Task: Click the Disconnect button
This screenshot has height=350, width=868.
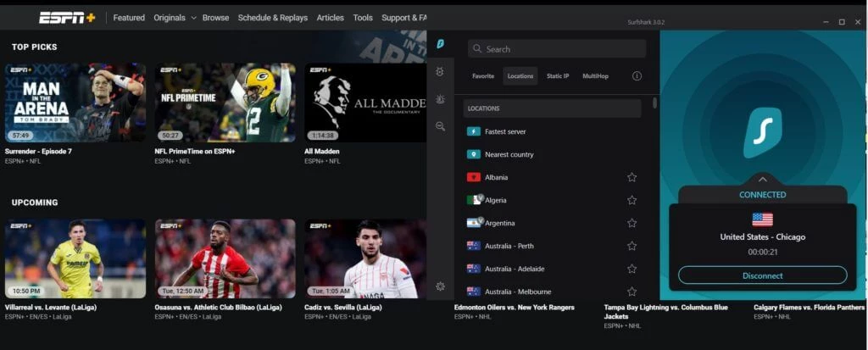Action: point(762,275)
